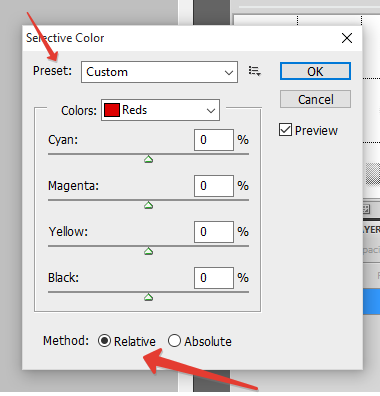The width and height of the screenshot is (380, 396).
Task: Click the small panel icon behind dialog
Action: (x=366, y=209)
